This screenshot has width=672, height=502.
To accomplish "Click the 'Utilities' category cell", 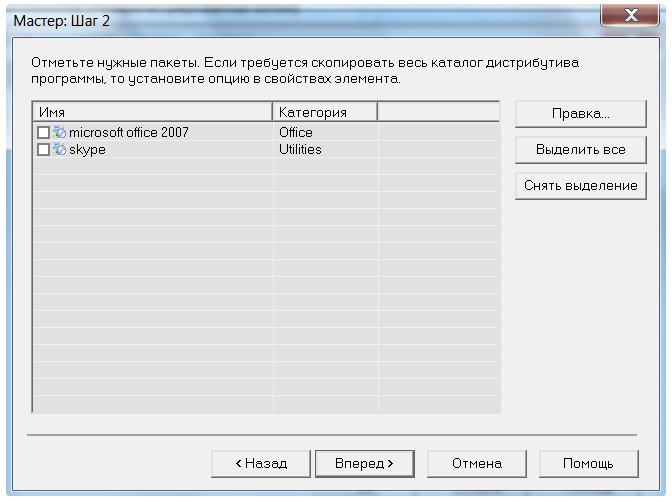I will [300, 150].
